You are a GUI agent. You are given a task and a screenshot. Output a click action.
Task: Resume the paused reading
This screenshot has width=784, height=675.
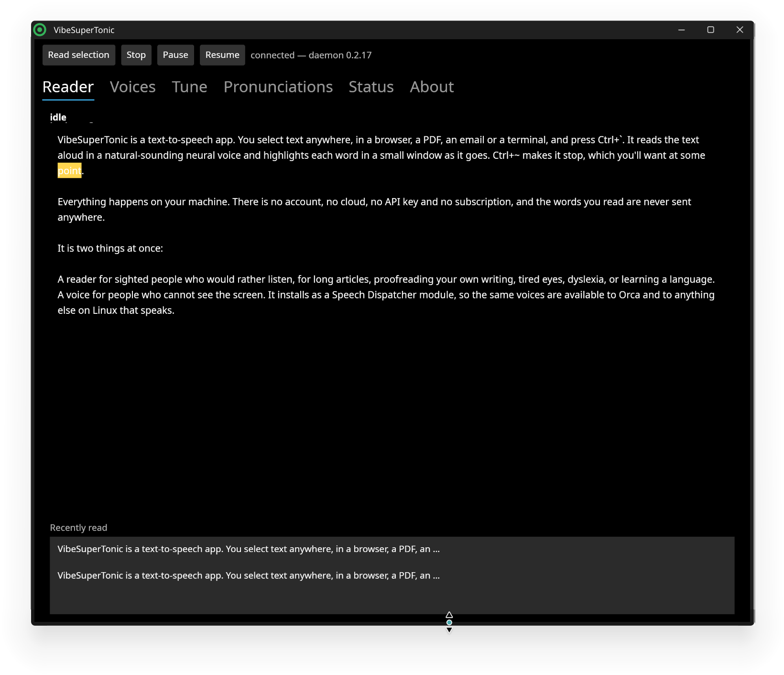pyautogui.click(x=222, y=55)
